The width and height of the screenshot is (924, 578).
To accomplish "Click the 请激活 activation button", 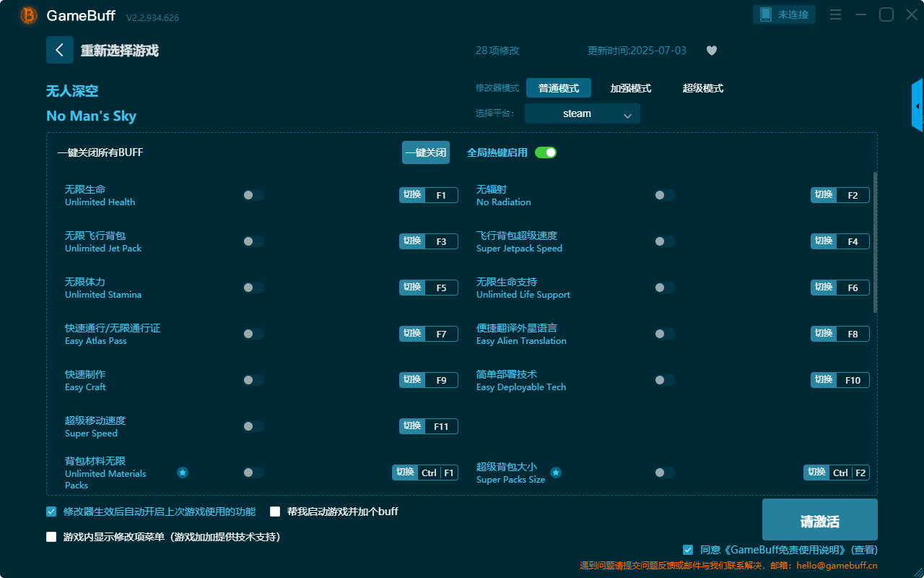I will click(x=819, y=519).
